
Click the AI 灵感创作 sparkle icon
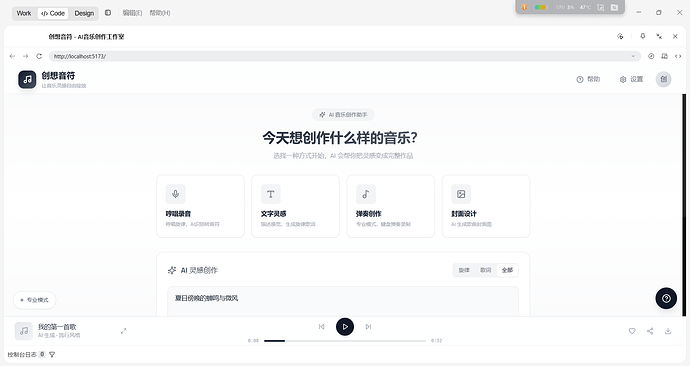click(172, 270)
